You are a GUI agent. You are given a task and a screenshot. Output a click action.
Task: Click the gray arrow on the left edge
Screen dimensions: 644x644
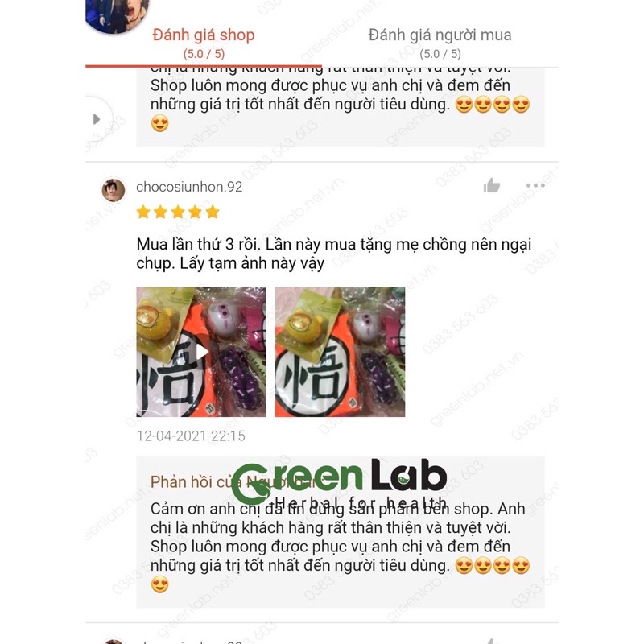[97, 119]
